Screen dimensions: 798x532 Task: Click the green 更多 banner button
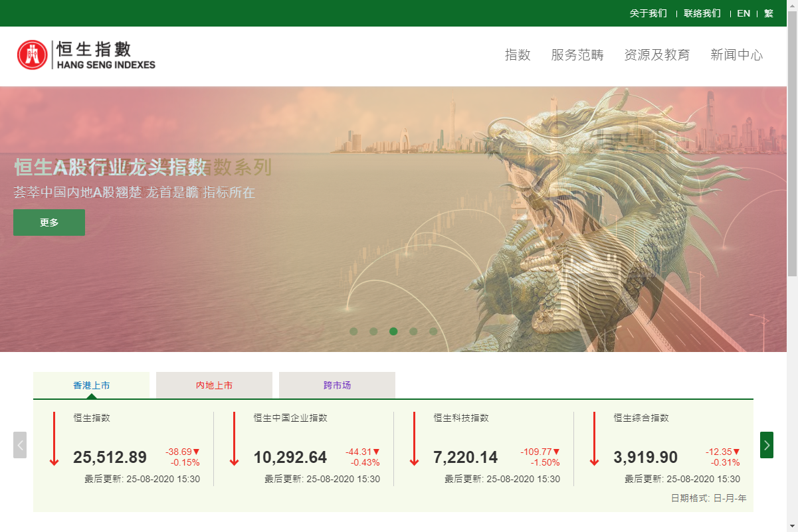coord(49,222)
